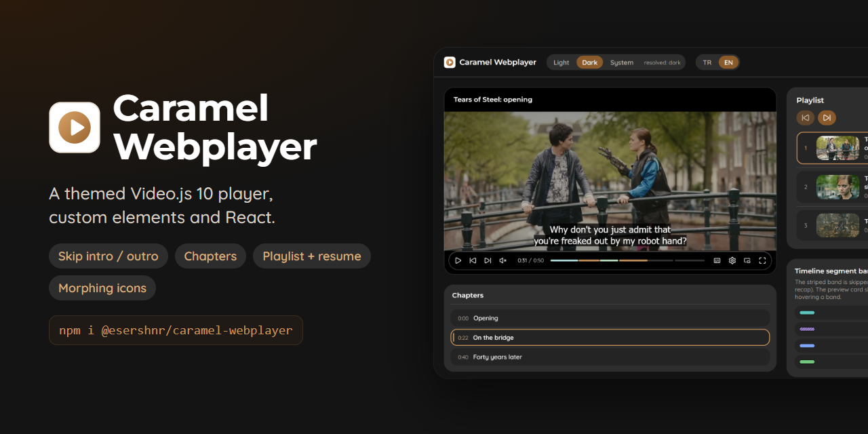Click the striped purple segment band

tap(807, 330)
